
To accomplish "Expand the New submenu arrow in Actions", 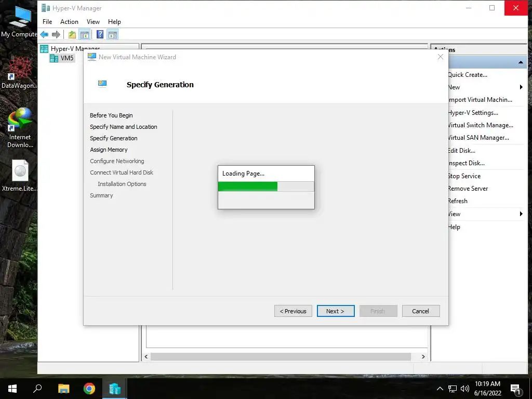I will click(521, 87).
